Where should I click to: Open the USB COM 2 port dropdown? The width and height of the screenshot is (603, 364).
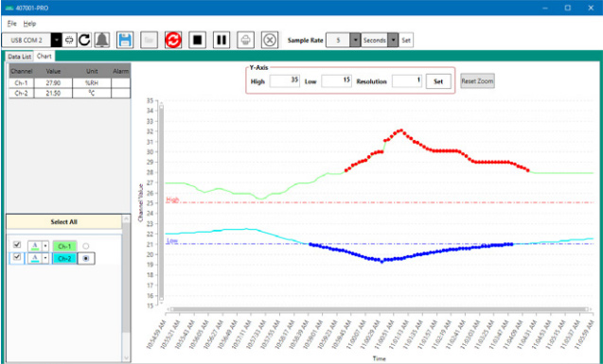point(57,40)
